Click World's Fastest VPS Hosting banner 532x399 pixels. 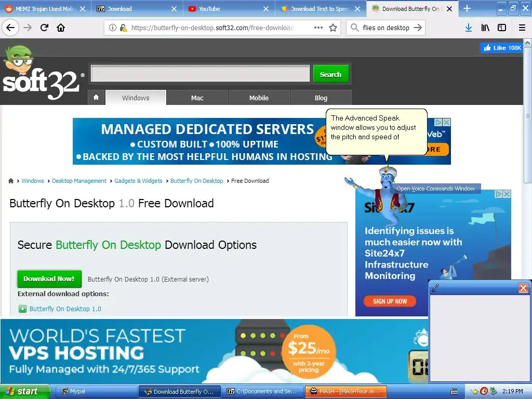(x=214, y=351)
